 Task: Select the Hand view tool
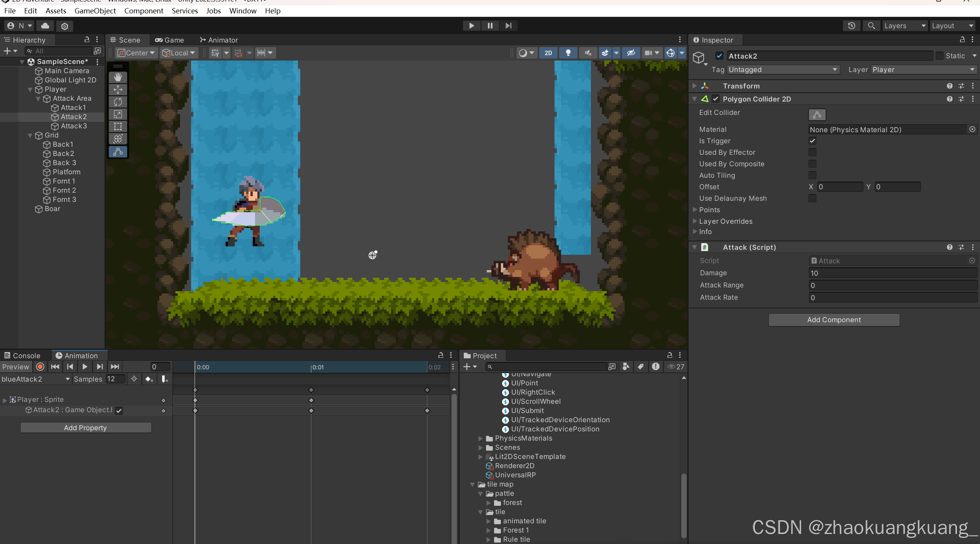coord(118,77)
